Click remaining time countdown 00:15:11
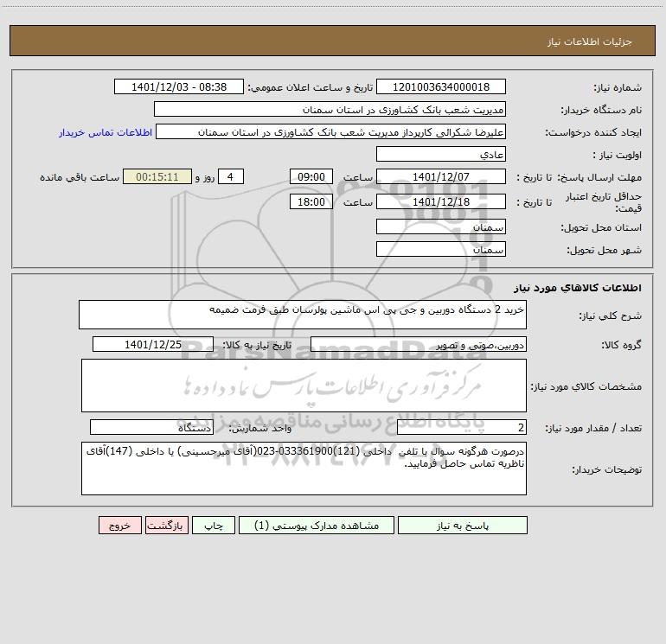 point(157,176)
